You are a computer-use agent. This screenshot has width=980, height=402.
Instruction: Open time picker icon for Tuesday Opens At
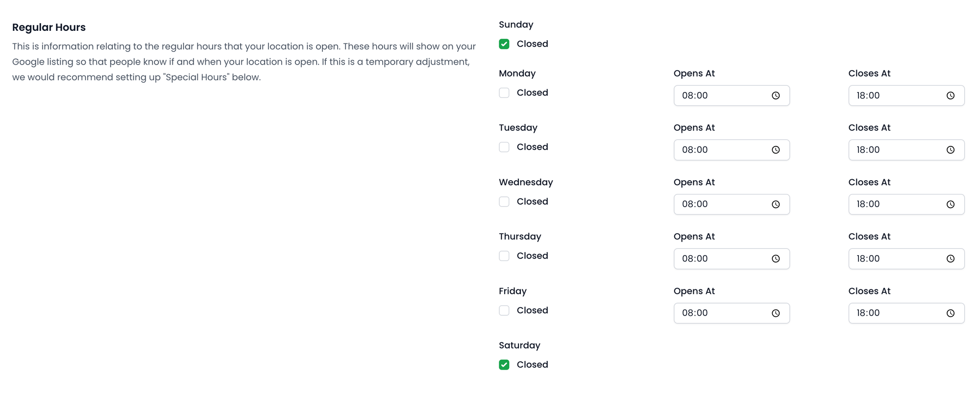(776, 150)
